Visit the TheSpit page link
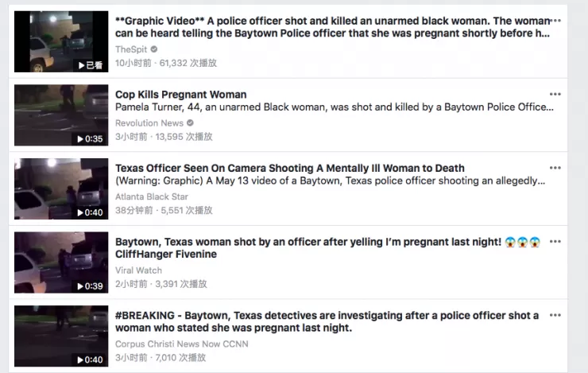The height and width of the screenshot is (373, 588). 131,49
